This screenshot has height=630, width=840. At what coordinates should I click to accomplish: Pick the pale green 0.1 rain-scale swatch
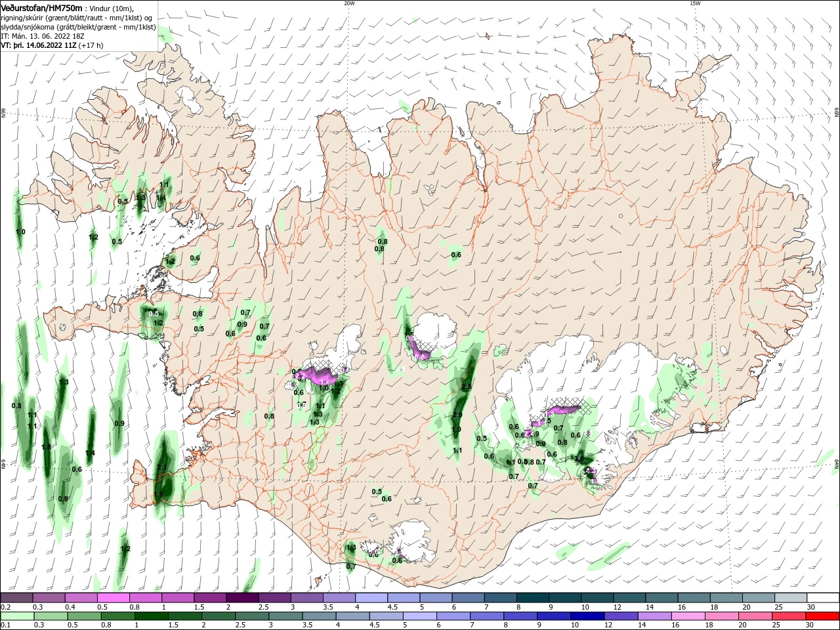tap(17, 616)
